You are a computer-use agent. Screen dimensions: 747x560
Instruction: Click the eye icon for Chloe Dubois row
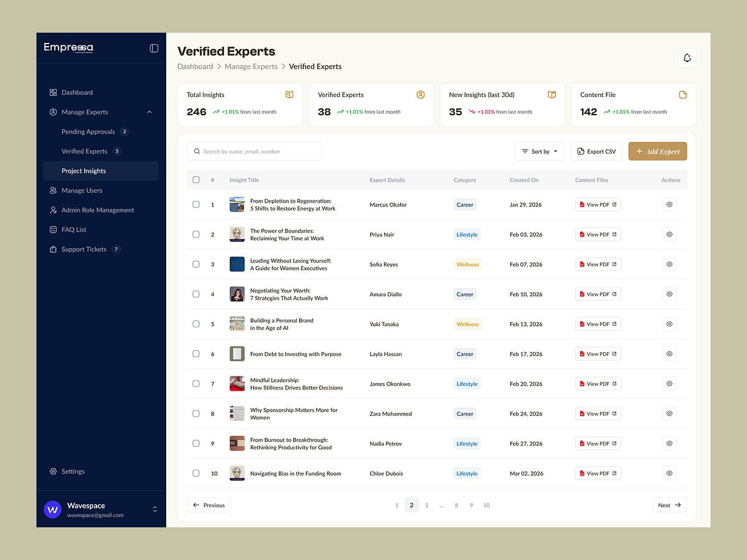coord(669,474)
